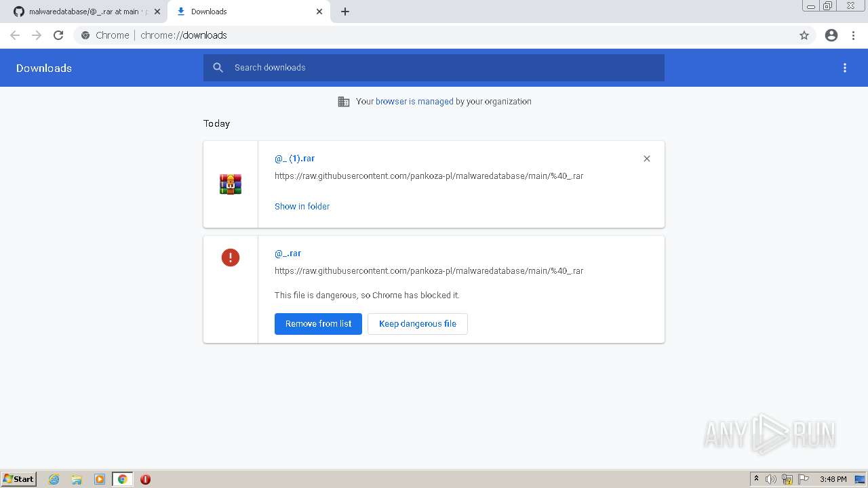The image size is (868, 488).
Task: Select the Downloads tab
Action: pos(248,12)
